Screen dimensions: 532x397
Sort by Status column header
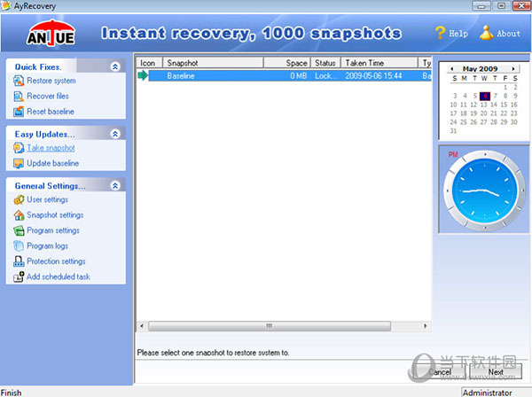tap(325, 63)
